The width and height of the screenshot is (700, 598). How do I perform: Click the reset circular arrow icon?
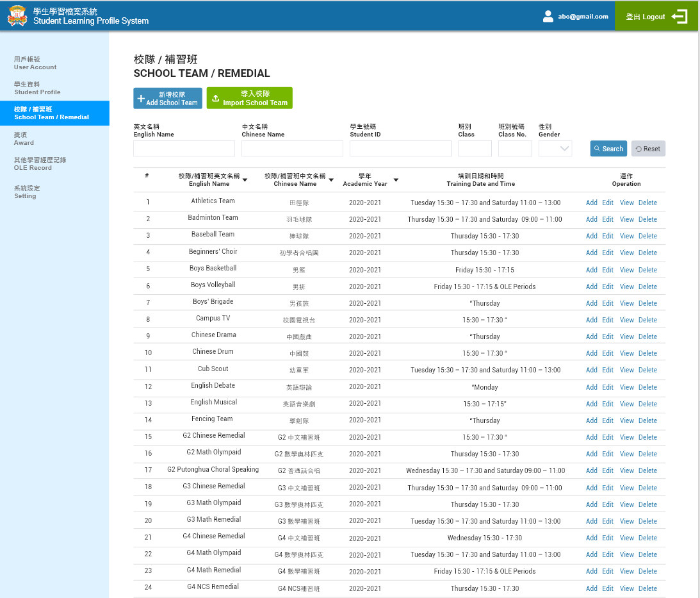pos(639,149)
